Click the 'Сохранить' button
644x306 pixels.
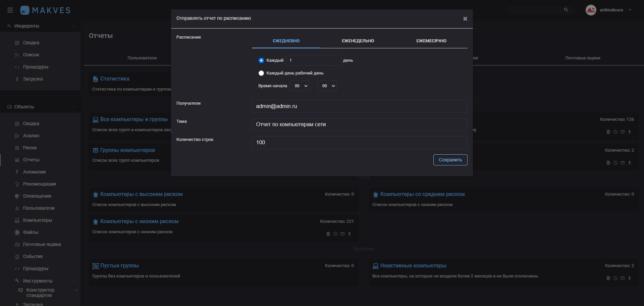(x=450, y=160)
